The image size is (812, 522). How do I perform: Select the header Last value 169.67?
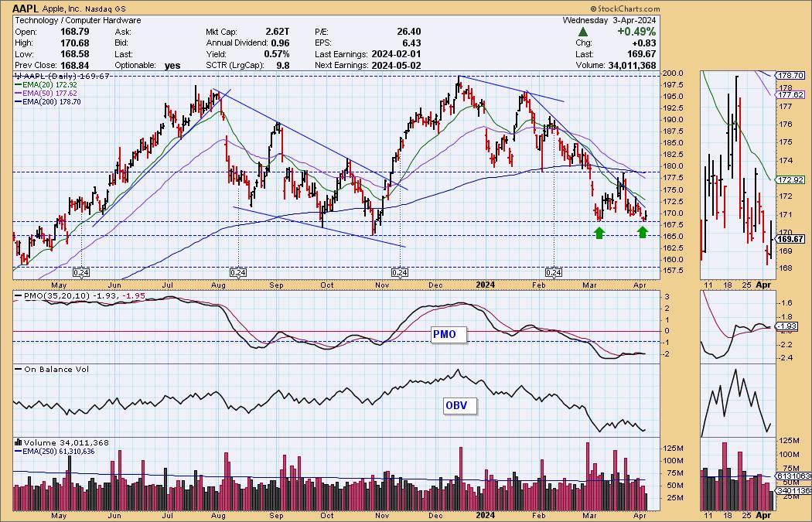point(643,54)
